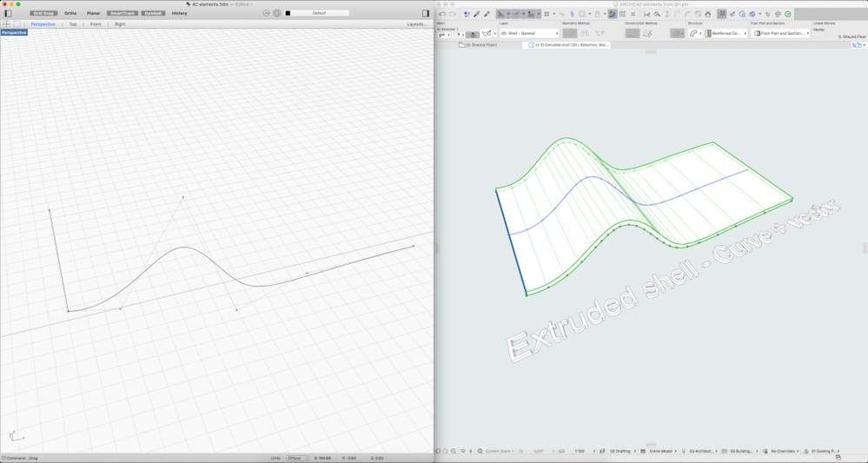Click the highlighted grid icon in ARCHICAD toolbar

click(722, 15)
